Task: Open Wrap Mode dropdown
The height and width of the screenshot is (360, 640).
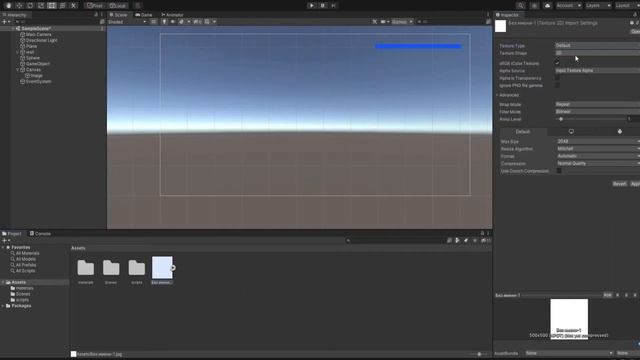Action: click(x=597, y=104)
